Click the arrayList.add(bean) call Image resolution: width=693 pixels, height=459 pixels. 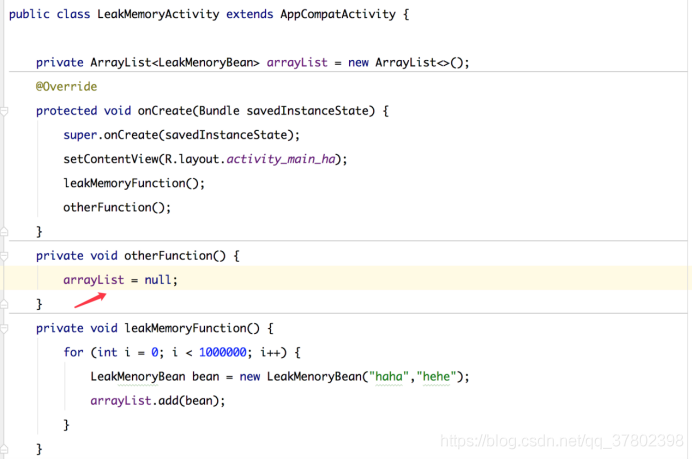tap(157, 401)
